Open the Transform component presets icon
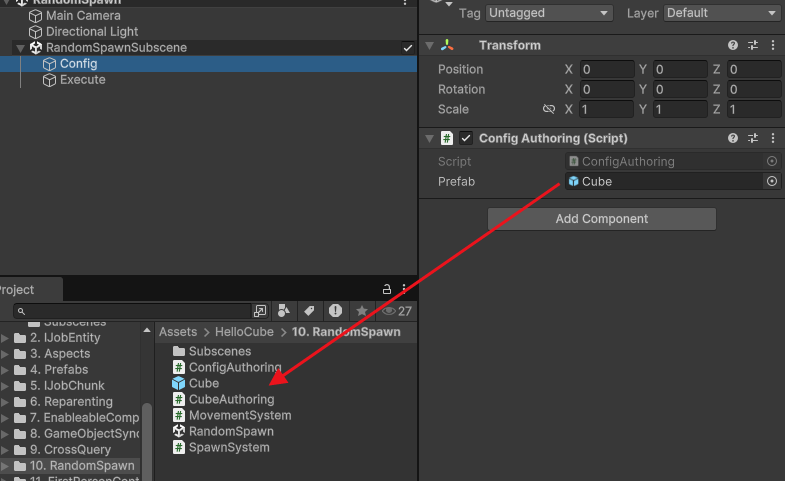The image size is (785, 481). (753, 46)
